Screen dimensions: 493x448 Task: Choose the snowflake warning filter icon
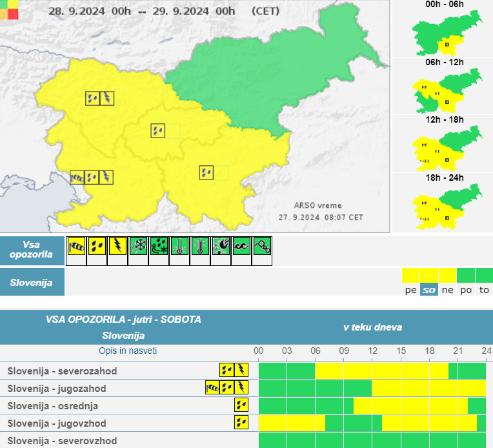pos(138,246)
